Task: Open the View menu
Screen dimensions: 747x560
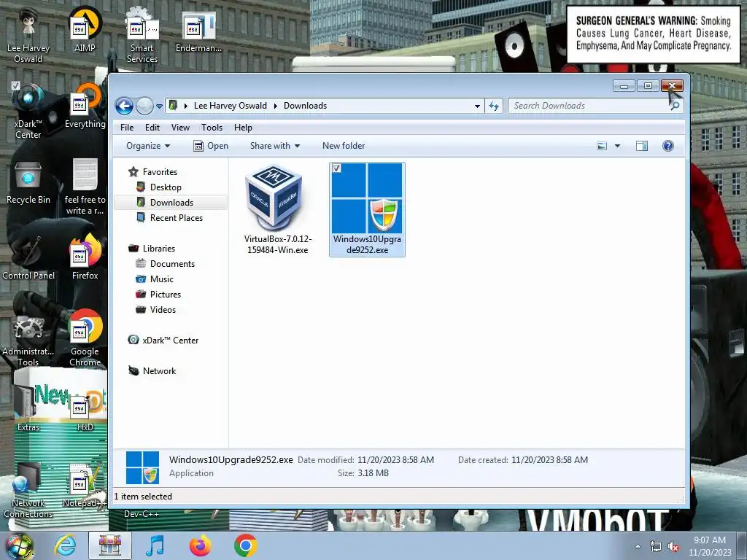Action: coord(181,128)
